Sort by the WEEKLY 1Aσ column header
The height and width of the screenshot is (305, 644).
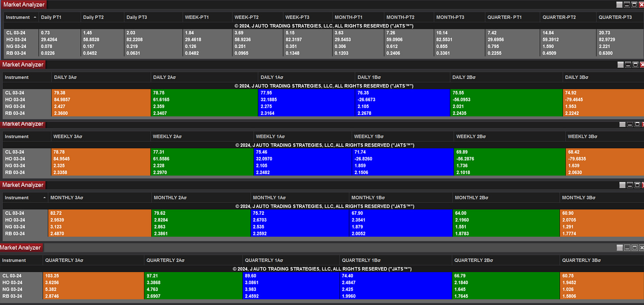(x=303, y=137)
